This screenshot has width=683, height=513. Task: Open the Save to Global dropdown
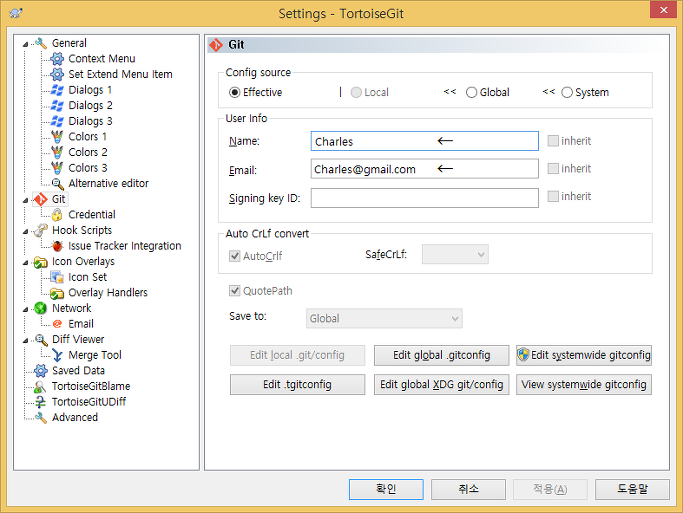(384, 318)
